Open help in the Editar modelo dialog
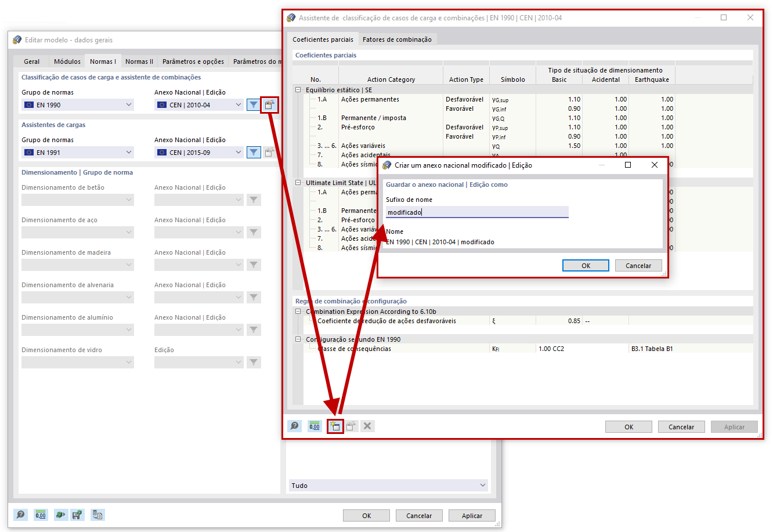The width and height of the screenshot is (773, 532). (21, 515)
